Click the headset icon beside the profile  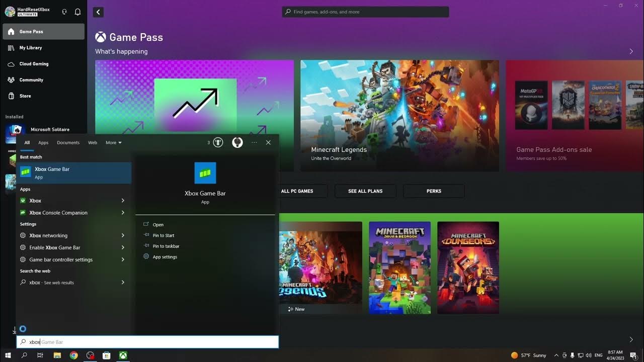coord(64,12)
